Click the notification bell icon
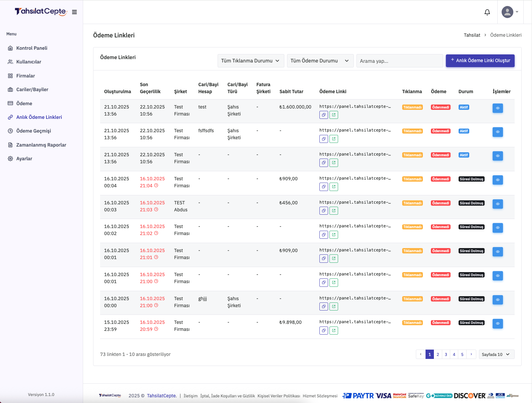 click(487, 12)
